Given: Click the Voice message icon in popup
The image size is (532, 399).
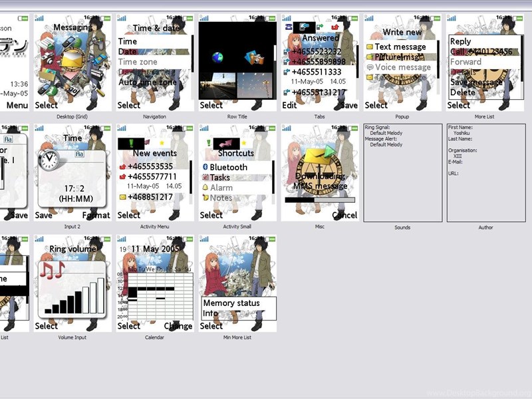Looking at the screenshot, I should 369,67.
